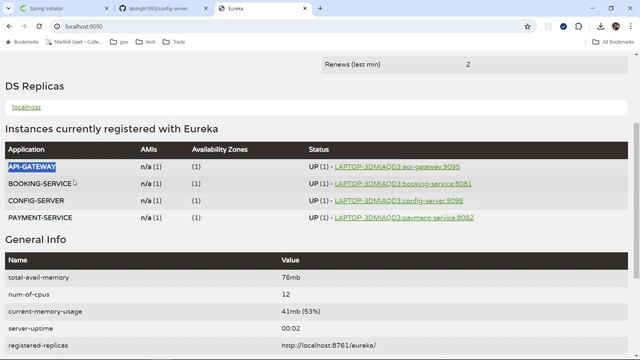Image resolution: width=640 pixels, height=360 pixels.
Task: Open the payment-service:8082 instance link
Action: [x=404, y=218]
